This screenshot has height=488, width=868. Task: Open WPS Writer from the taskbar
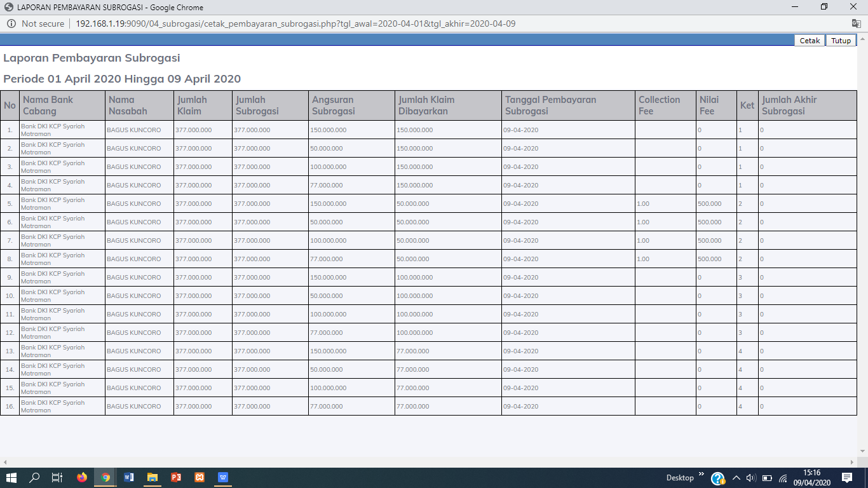(x=223, y=477)
